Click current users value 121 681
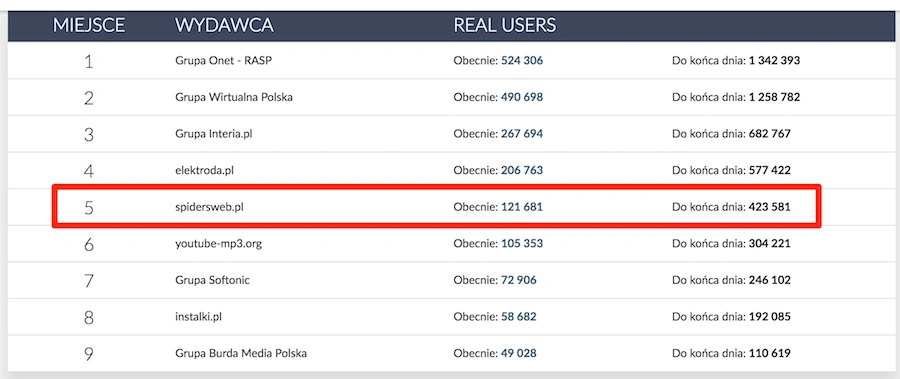Viewport: 900px width, 379px height. coord(522,207)
